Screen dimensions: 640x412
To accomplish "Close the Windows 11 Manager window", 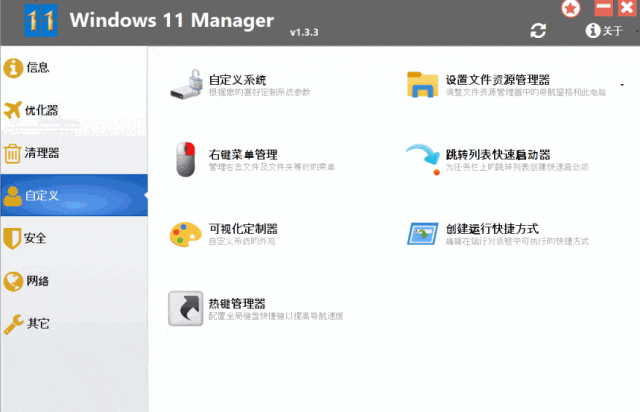I will pos(627,7).
